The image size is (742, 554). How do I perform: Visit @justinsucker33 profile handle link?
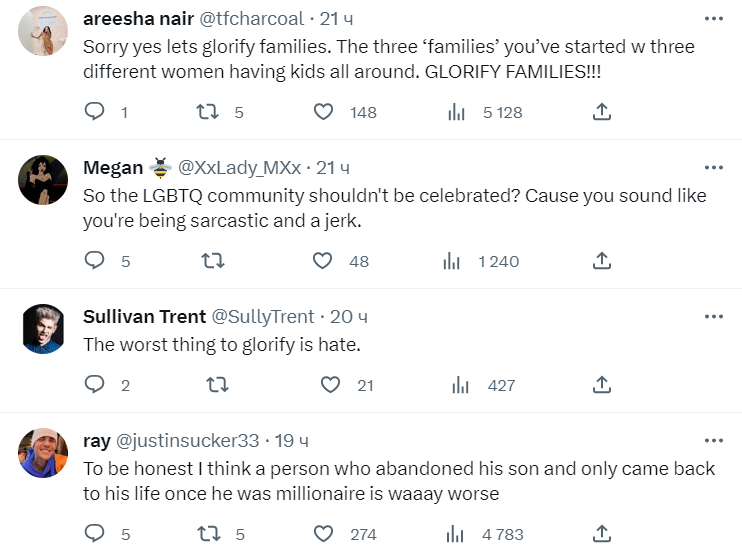pyautogui.click(x=188, y=440)
